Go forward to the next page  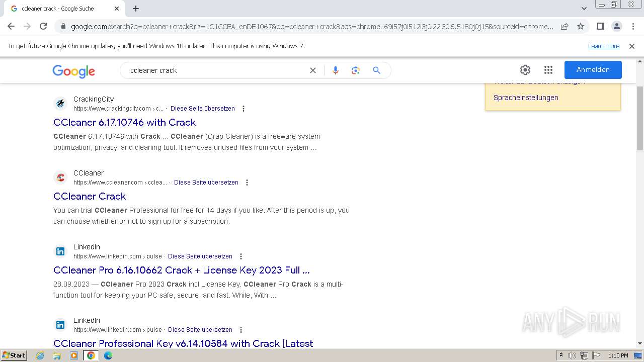pos(27,26)
